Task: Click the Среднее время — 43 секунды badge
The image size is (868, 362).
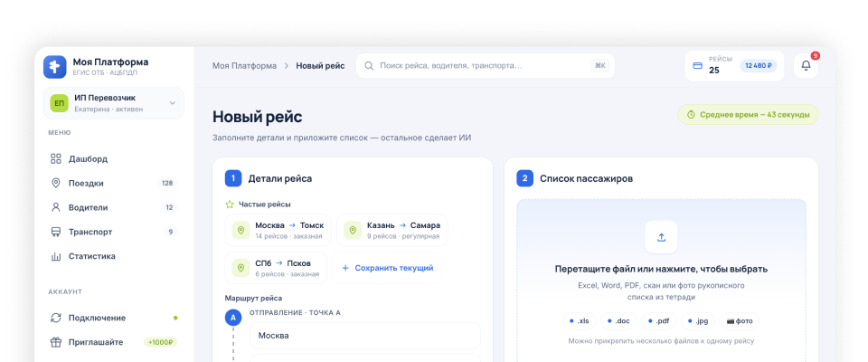Action: pyautogui.click(x=748, y=115)
